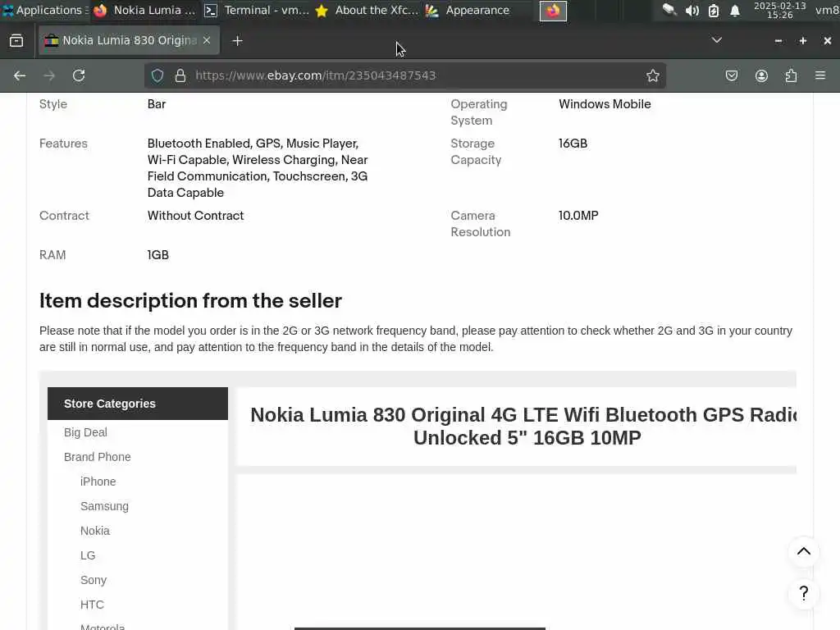Viewport: 840px width, 630px height.
Task: Click the 'Windows Mobile' operating system value
Action: click(x=605, y=104)
